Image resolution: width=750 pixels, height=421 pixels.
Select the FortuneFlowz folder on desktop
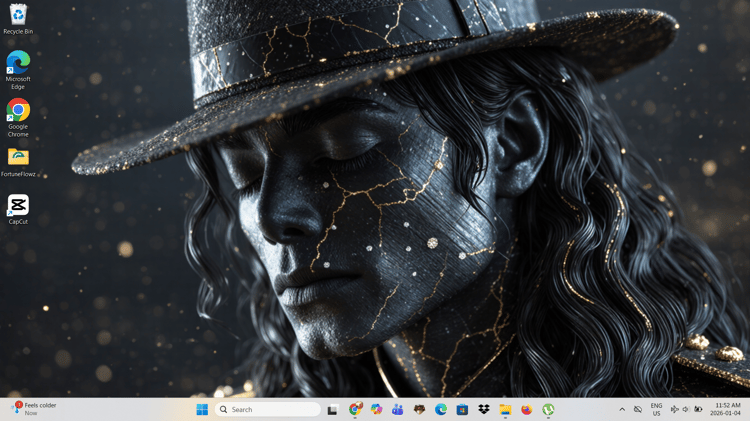coord(18,163)
